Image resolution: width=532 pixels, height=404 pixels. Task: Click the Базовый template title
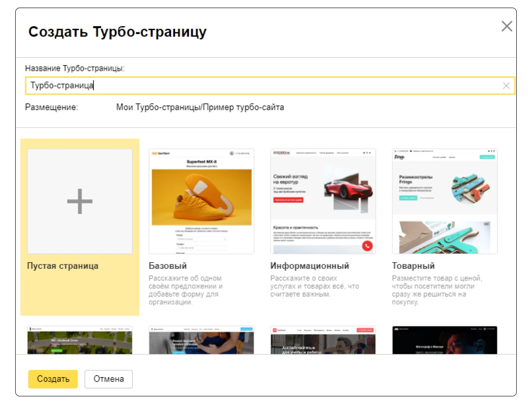[x=168, y=266]
